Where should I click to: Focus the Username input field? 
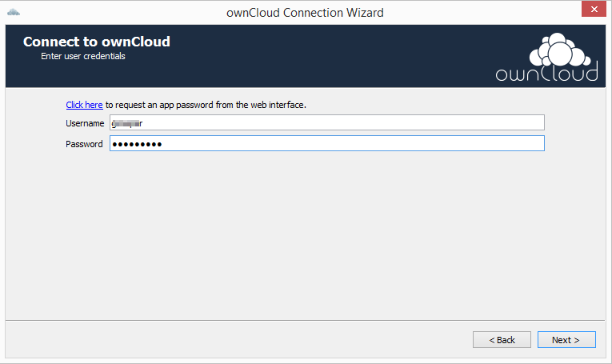pyautogui.click(x=327, y=123)
